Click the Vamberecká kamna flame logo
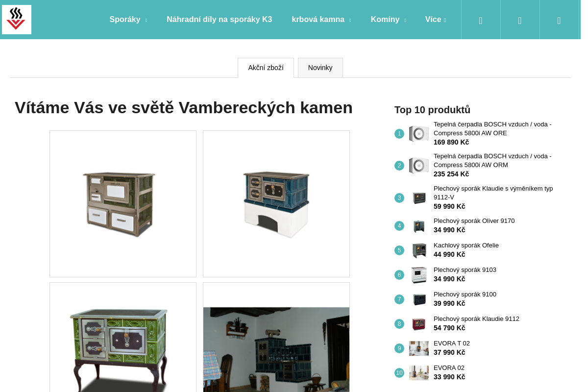Screen dimensions: 588x392 coord(17,20)
